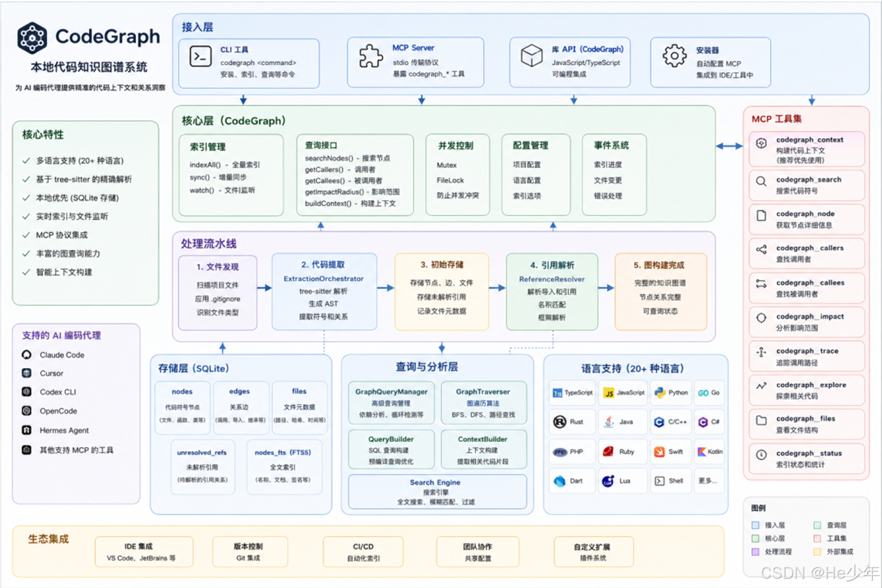This screenshot has width=882, height=588.
Task: Click the Go language icon
Action: point(703,393)
